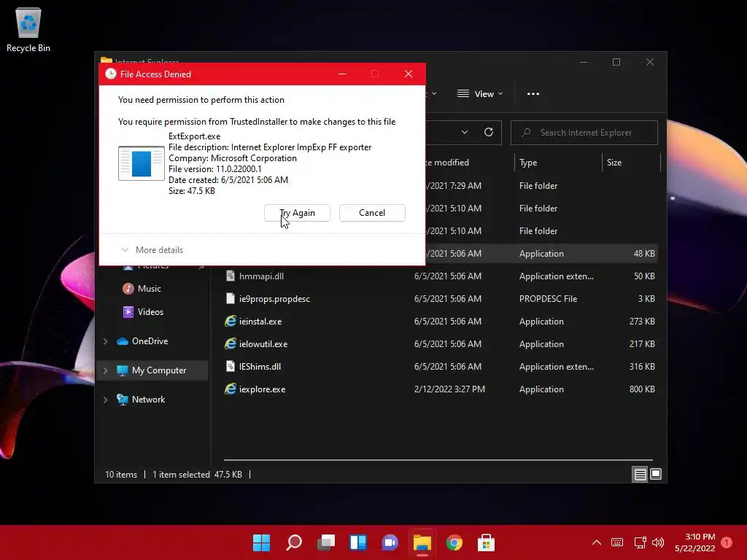This screenshot has width=747, height=560.
Task: Open the notification badge on taskbar
Action: [x=727, y=542]
